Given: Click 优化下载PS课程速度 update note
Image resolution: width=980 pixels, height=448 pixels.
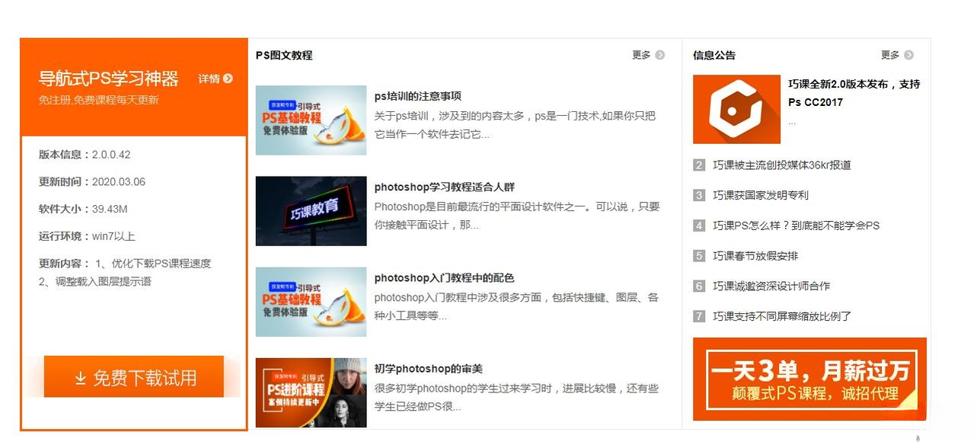Looking at the screenshot, I should pyautogui.click(x=153, y=264).
